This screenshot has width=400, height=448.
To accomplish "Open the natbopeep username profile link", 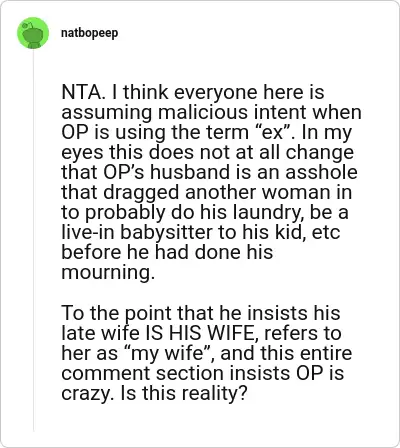I will (x=89, y=33).
